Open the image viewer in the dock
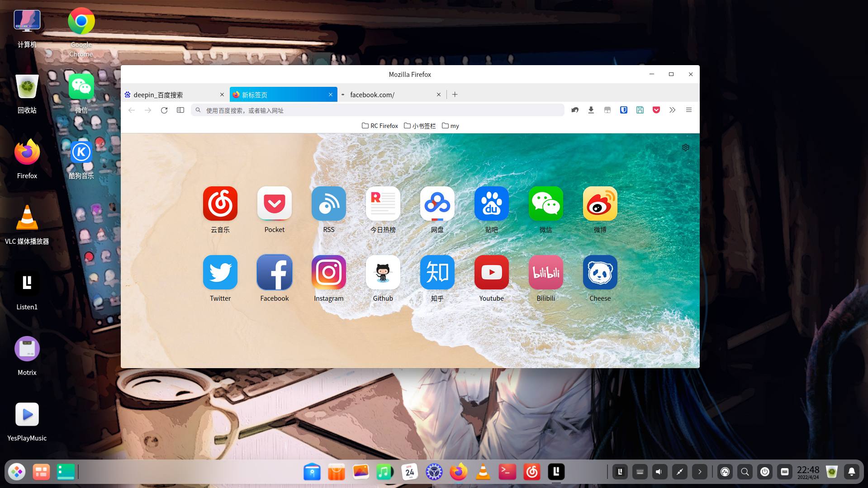Viewport: 868px width, 488px height. pyautogui.click(x=361, y=472)
